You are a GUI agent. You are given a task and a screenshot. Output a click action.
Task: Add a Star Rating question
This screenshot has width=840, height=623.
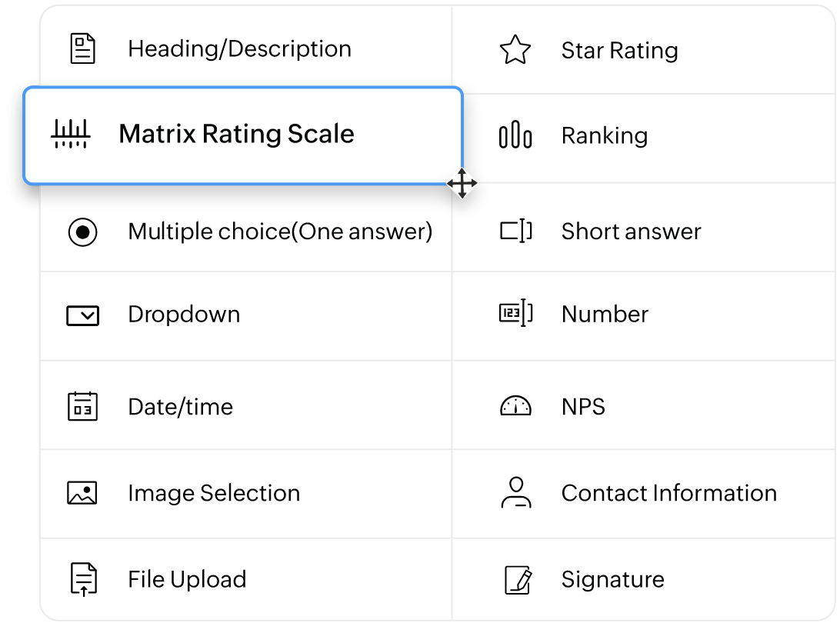click(619, 51)
